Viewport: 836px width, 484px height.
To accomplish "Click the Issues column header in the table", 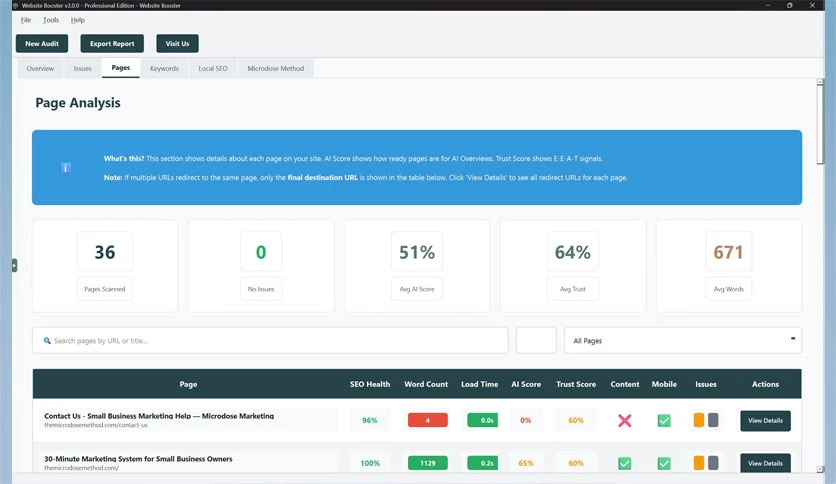I will (705, 384).
